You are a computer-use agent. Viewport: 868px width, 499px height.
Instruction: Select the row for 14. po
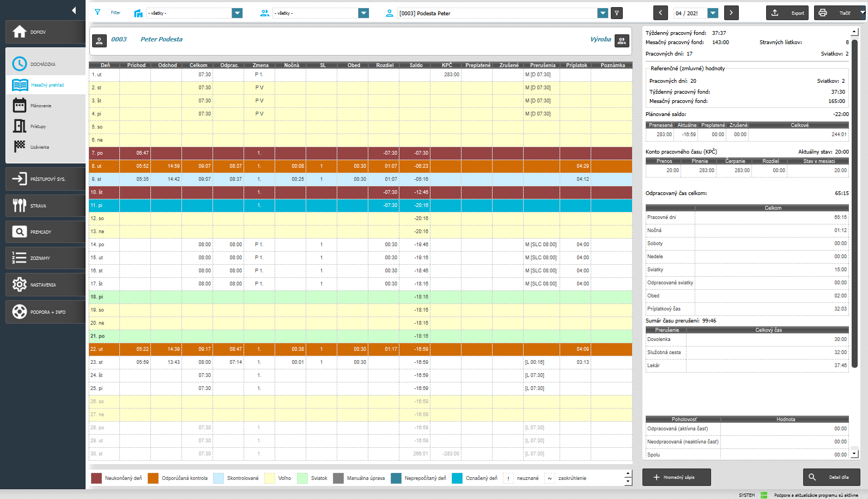361,245
